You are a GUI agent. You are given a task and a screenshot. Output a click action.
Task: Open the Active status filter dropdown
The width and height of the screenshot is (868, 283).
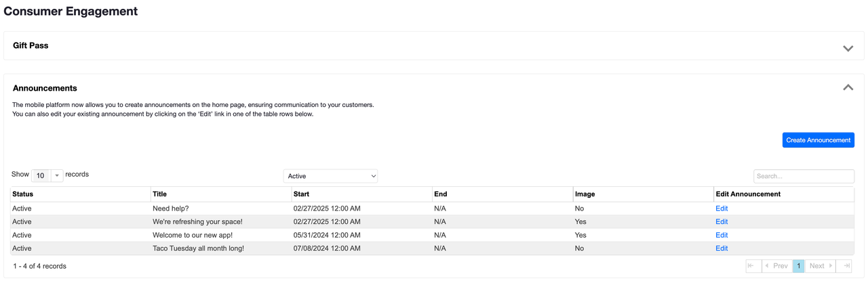(330, 176)
